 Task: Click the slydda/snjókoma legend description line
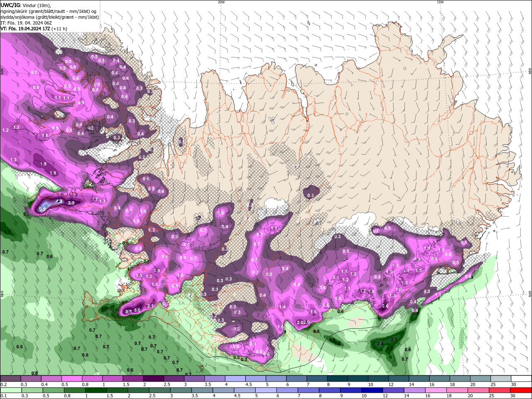pyautogui.click(x=49, y=17)
